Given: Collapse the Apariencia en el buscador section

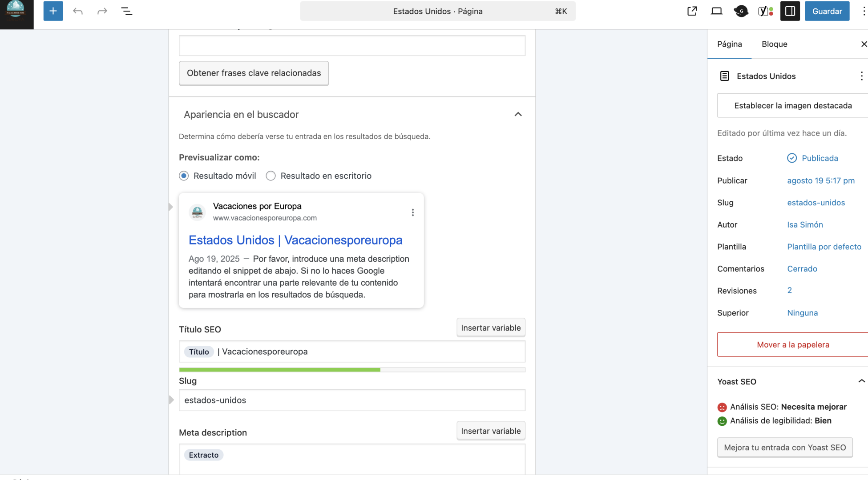Looking at the screenshot, I should coord(518,114).
